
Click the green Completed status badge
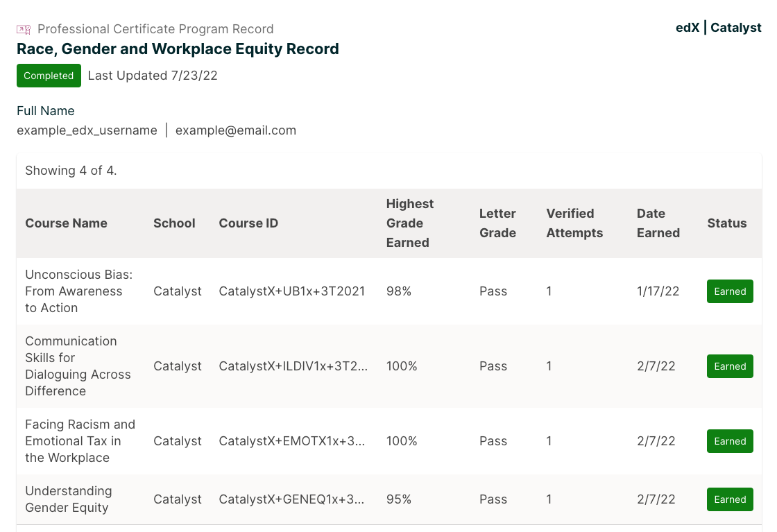[49, 76]
